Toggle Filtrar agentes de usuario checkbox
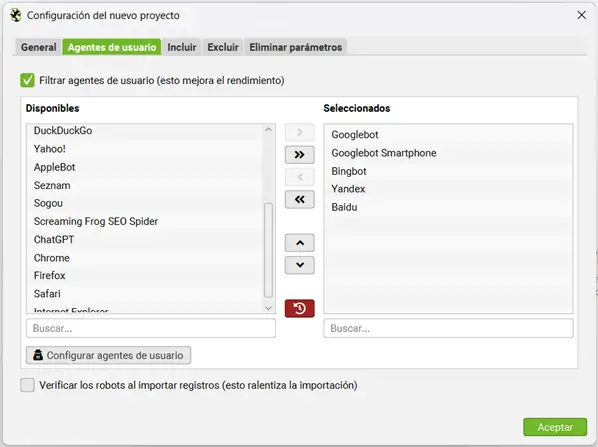 [x=27, y=80]
